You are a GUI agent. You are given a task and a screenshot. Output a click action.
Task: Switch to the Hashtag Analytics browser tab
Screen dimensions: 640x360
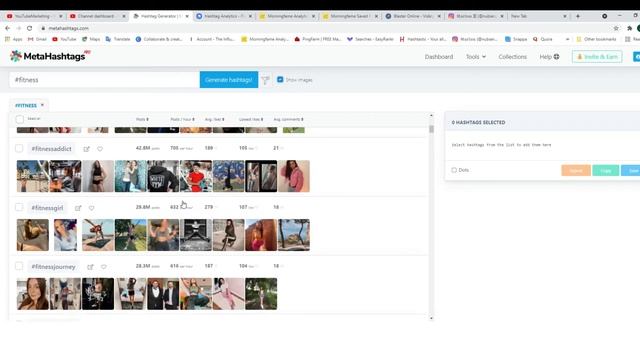224,16
